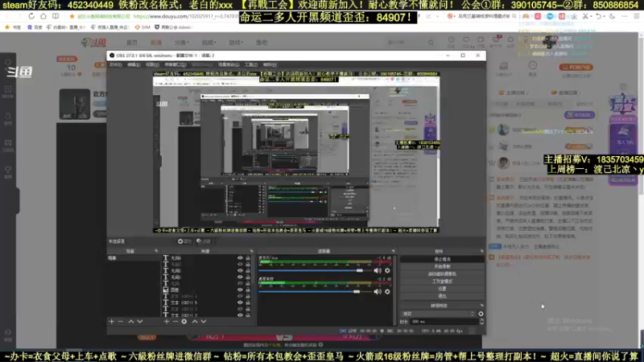This screenshot has height=362, width=644.
Task: Toggle visibility of the 图像 source
Action: click(240, 290)
